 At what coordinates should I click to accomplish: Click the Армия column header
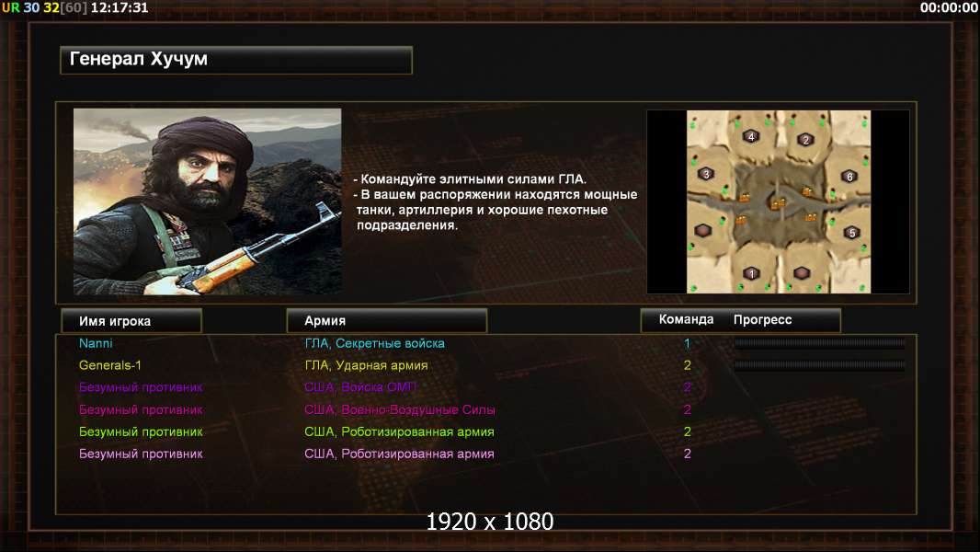386,320
